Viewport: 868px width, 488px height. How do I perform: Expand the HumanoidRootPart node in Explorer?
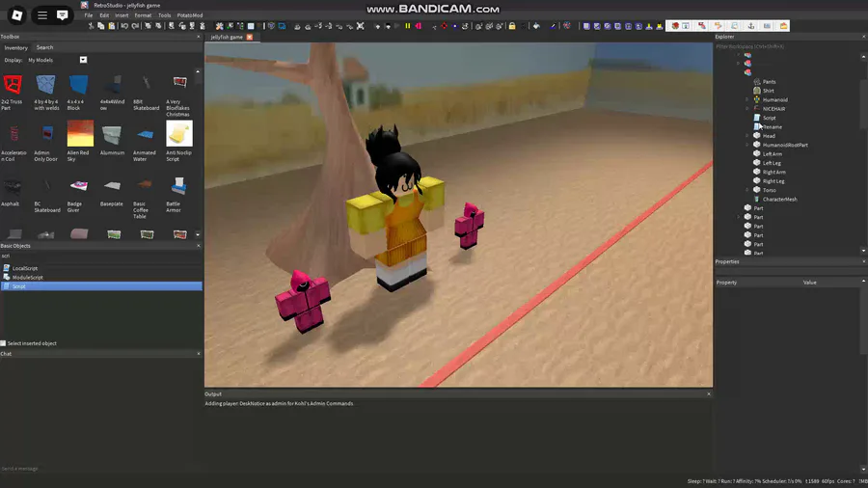746,145
